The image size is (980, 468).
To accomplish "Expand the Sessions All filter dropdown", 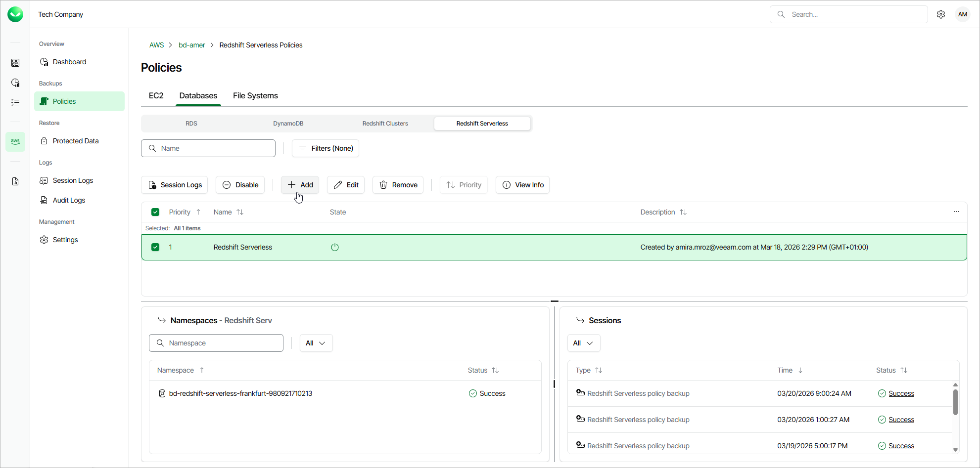I will tap(583, 343).
